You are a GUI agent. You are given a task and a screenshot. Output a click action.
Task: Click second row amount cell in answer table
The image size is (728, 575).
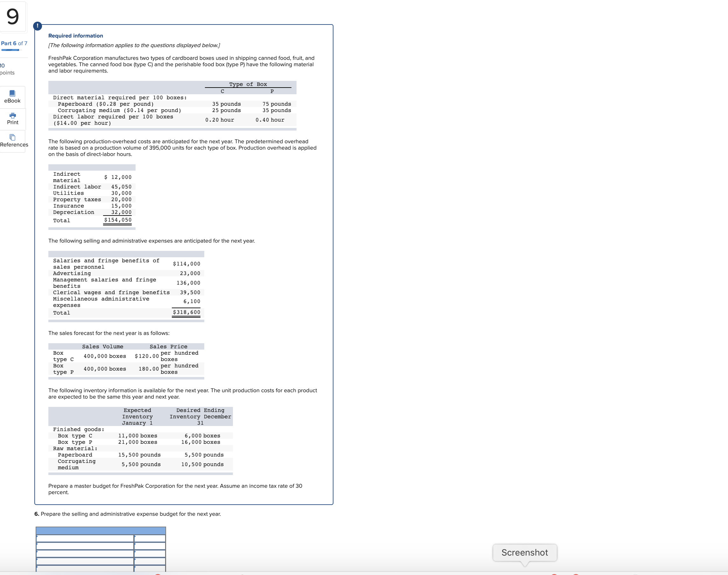pos(150,546)
